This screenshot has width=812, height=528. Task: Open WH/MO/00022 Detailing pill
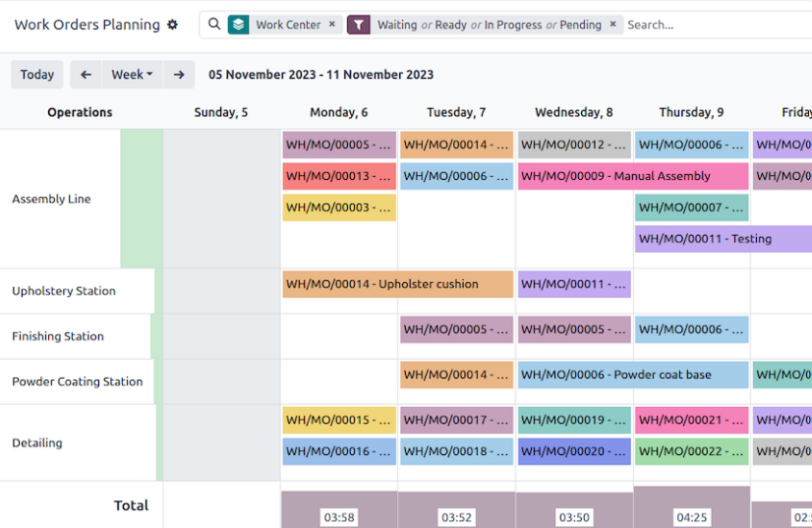pyautogui.click(x=692, y=451)
